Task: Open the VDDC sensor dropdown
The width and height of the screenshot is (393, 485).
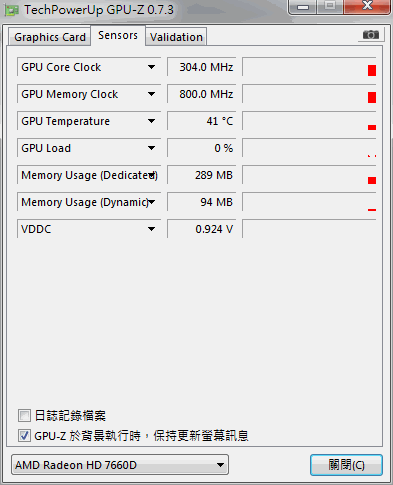Action: pyautogui.click(x=151, y=229)
